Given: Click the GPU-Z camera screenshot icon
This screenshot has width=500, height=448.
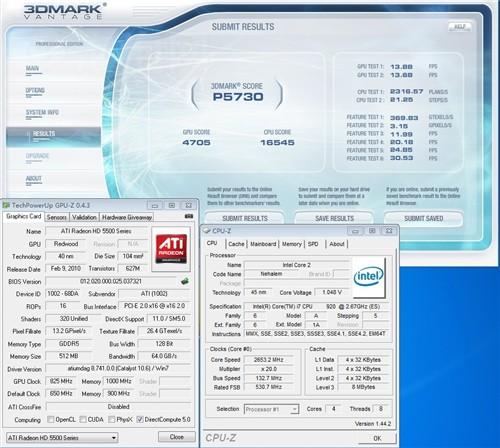Looking at the screenshot, I should [189, 217].
